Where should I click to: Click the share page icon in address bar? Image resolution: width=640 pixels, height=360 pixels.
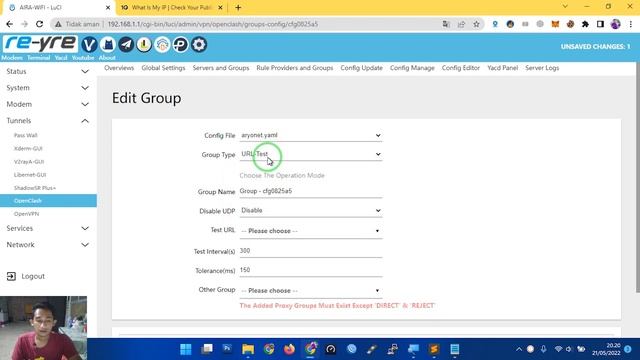point(461,24)
